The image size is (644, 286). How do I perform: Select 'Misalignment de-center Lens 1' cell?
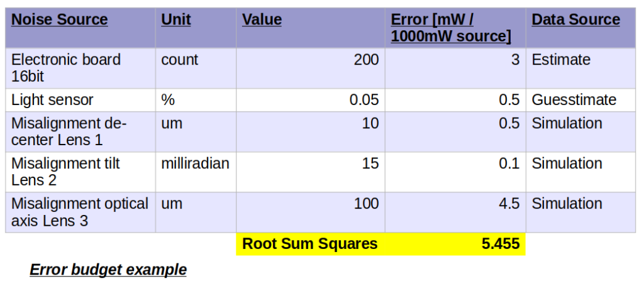click(80, 132)
